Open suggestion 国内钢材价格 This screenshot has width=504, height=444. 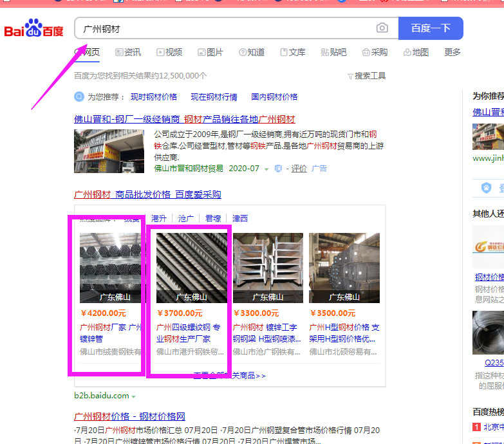(x=274, y=97)
